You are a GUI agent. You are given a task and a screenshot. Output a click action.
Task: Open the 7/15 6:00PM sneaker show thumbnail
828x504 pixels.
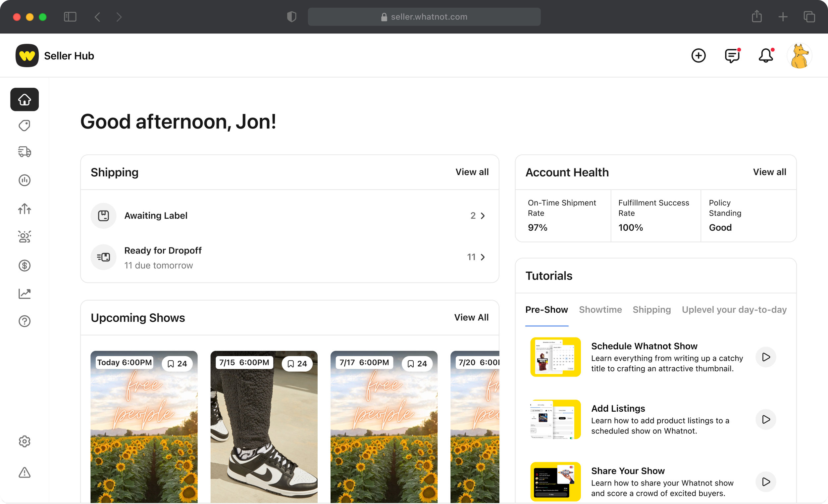[264, 427]
